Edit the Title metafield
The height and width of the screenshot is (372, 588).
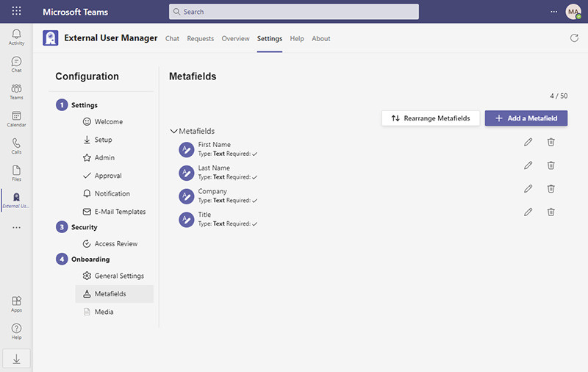[528, 212]
